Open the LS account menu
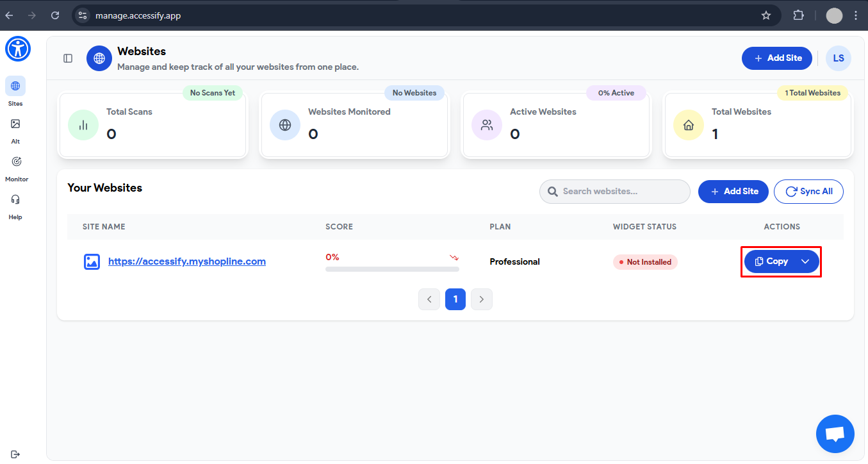The height and width of the screenshot is (464, 868). click(839, 58)
